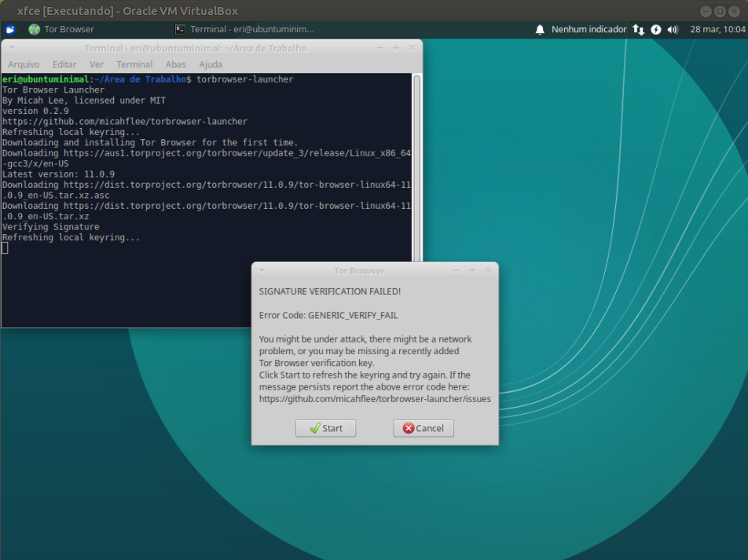Open the network connection indicator
This screenshot has width=748, height=560.
pyautogui.click(x=638, y=30)
